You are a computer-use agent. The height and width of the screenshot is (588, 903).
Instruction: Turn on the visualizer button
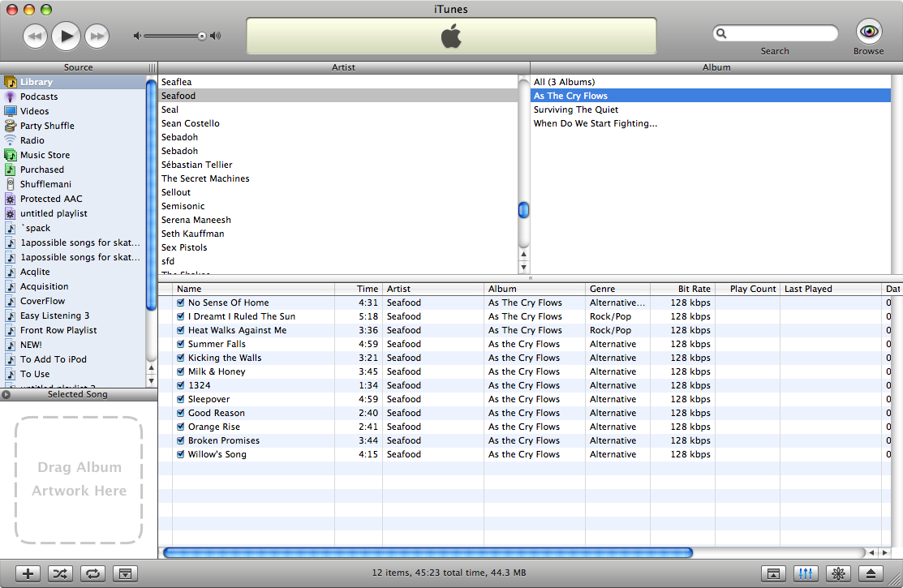click(x=839, y=573)
